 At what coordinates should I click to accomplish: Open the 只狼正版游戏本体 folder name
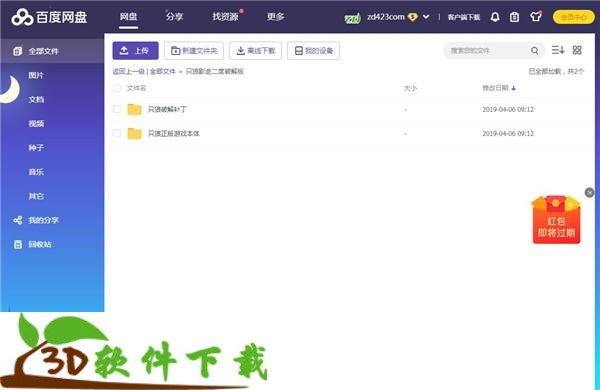pyautogui.click(x=174, y=133)
